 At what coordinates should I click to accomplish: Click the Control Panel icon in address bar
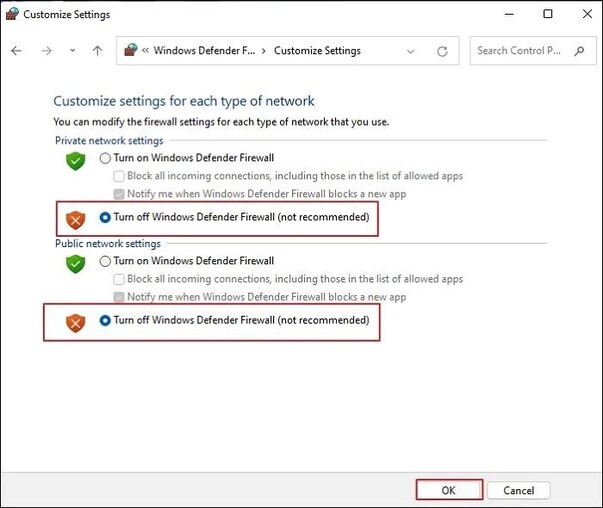pos(130,51)
